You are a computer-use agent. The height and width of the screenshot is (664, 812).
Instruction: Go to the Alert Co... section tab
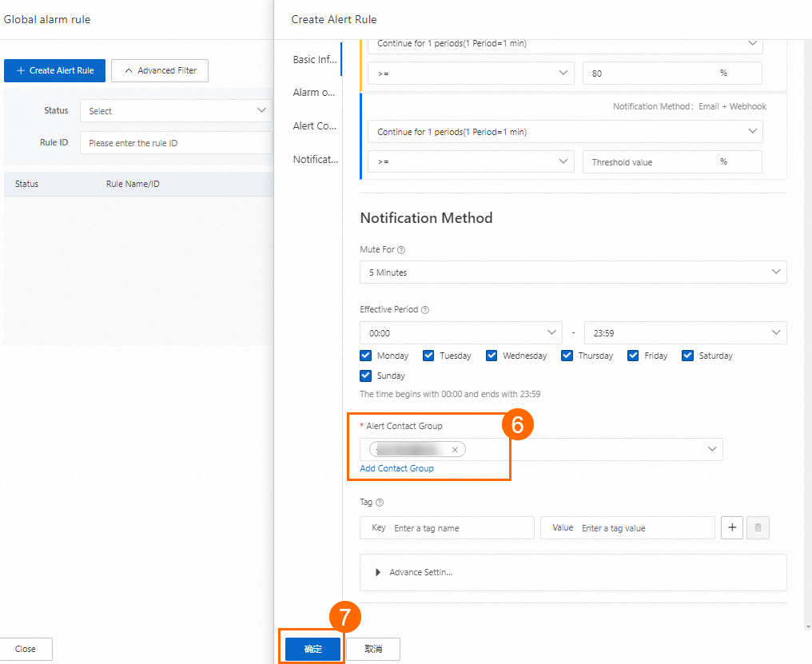pyautogui.click(x=314, y=126)
